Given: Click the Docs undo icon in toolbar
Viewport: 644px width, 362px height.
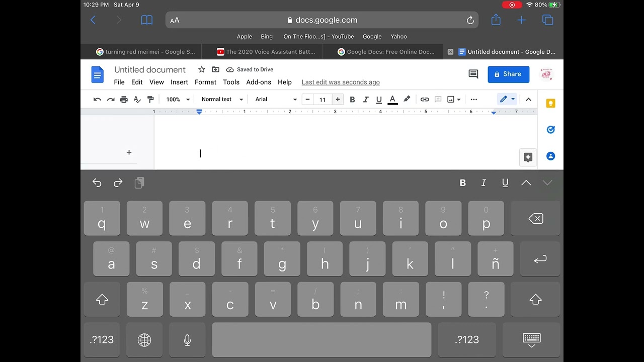Looking at the screenshot, I should pyautogui.click(x=97, y=100).
